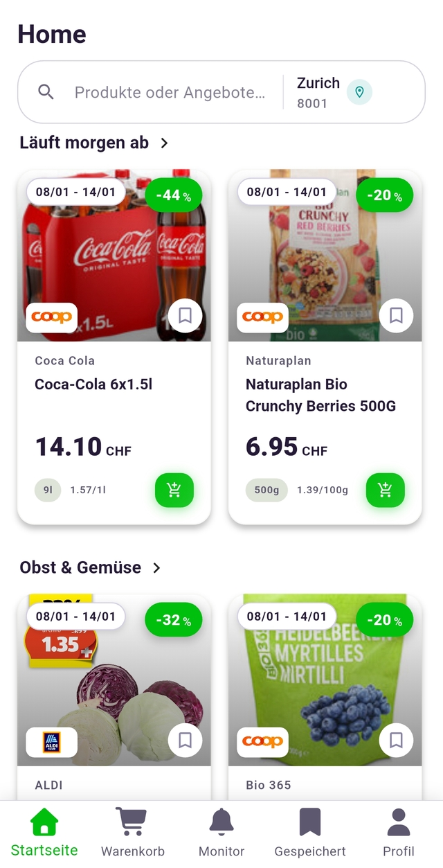443x868 pixels.
Task: Tap the ALDI logo on cabbage card
Action: (x=52, y=742)
